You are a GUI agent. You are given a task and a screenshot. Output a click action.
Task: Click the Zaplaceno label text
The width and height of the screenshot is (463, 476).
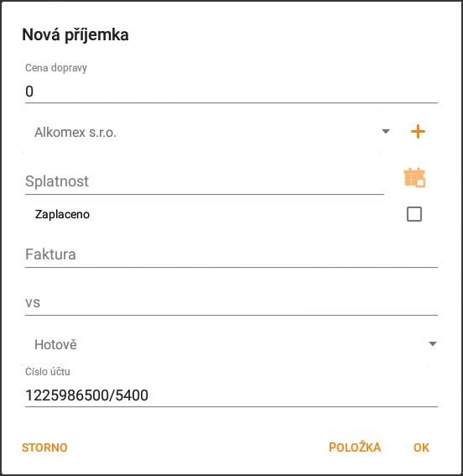[62, 214]
